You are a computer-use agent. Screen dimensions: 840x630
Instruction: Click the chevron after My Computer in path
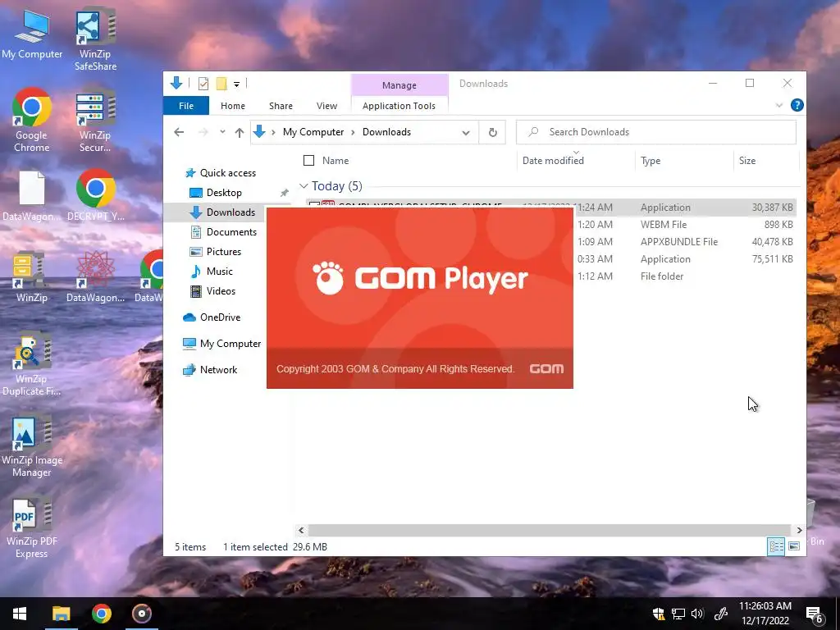[x=353, y=132]
